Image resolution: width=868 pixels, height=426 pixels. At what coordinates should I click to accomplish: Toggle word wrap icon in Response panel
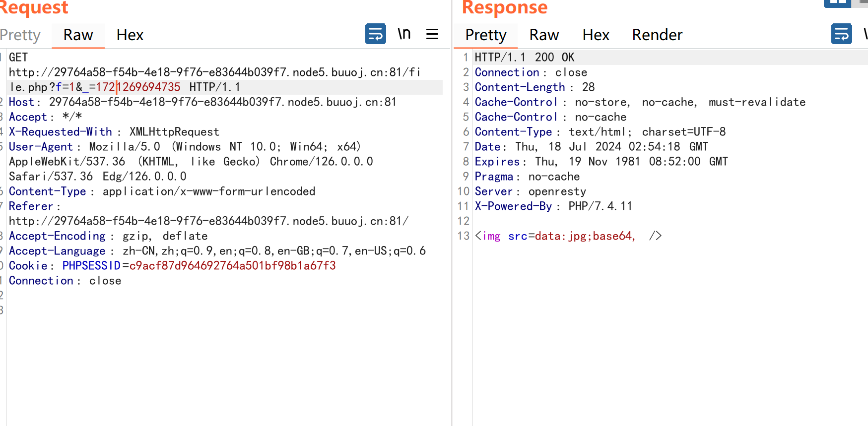(842, 34)
